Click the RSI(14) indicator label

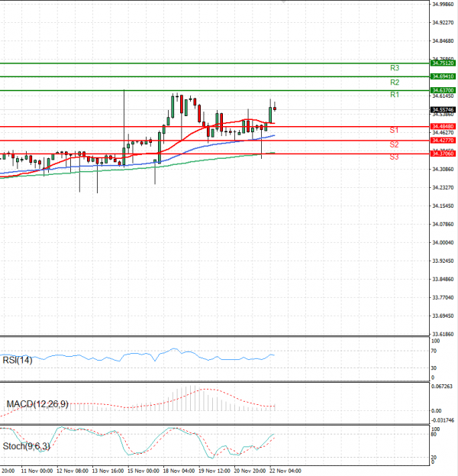point(18,361)
